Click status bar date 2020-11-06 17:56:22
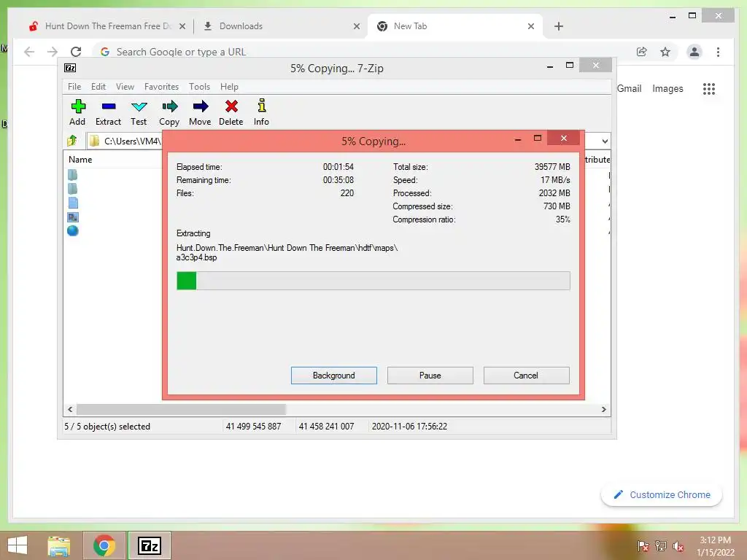Screen dimensions: 747x560 tap(409, 426)
